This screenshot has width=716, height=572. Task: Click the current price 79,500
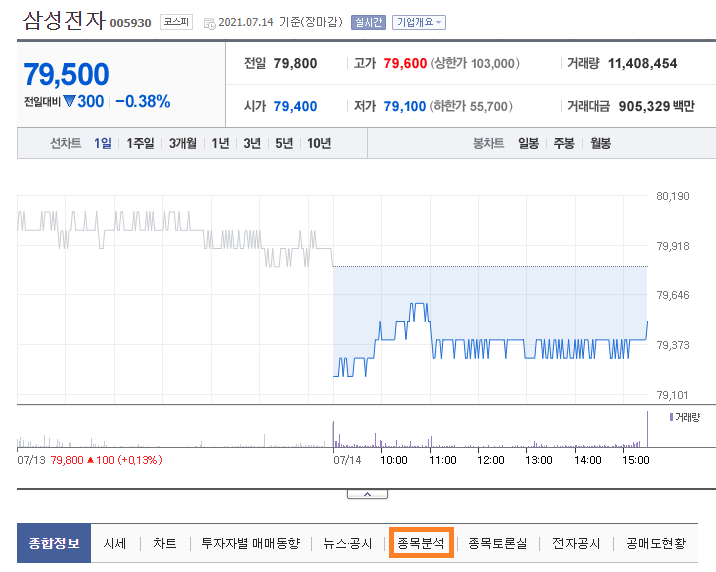(66, 74)
